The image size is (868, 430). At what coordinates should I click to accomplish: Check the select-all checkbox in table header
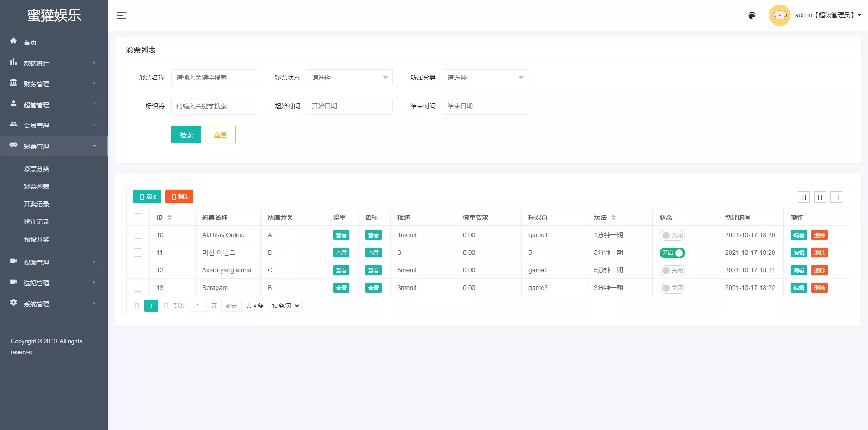138,217
